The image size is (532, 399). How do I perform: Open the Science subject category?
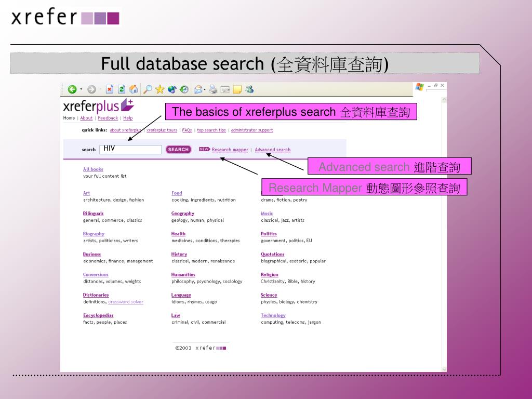(269, 295)
